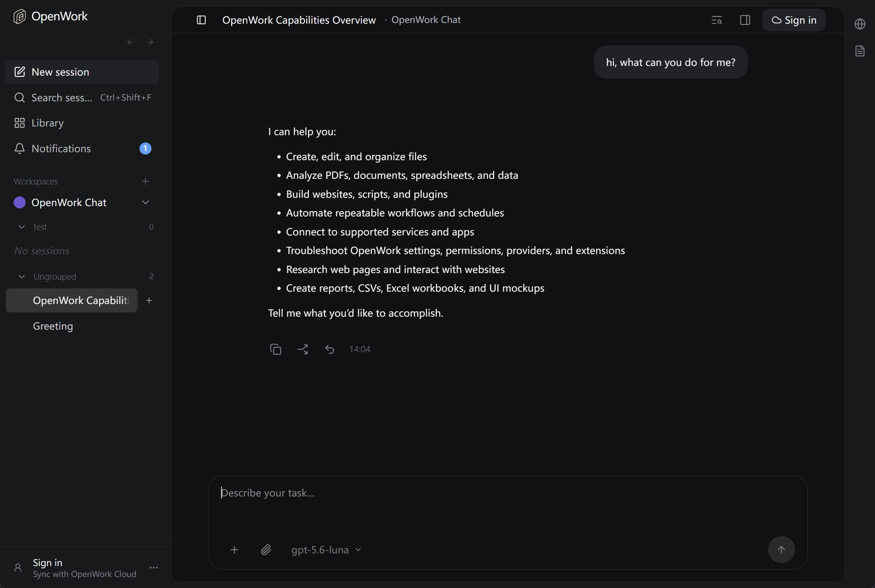This screenshot has width=875, height=588.
Task: Open the three-dot more options menu
Action: pos(154,568)
